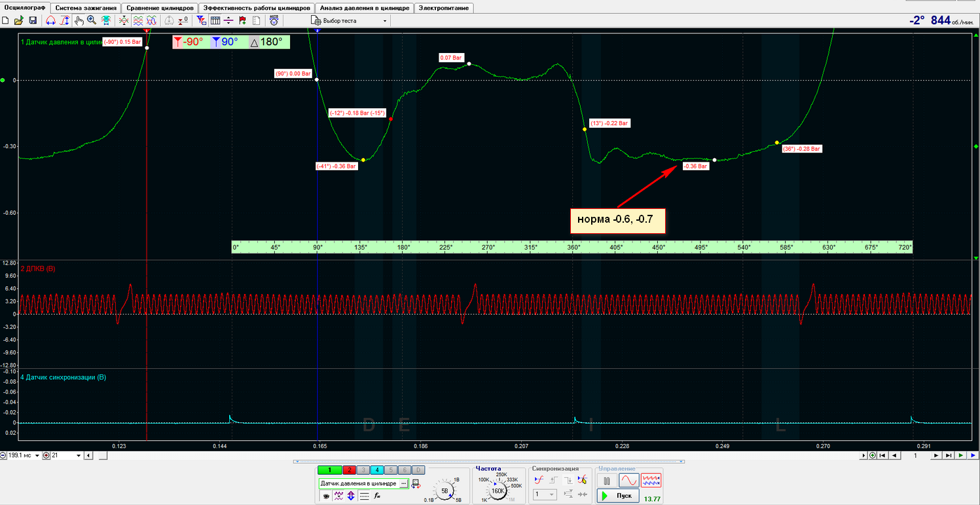Screen dimensions: 980x505
Task: Click the blue vertical arrows scale icon
Action: tap(351, 496)
